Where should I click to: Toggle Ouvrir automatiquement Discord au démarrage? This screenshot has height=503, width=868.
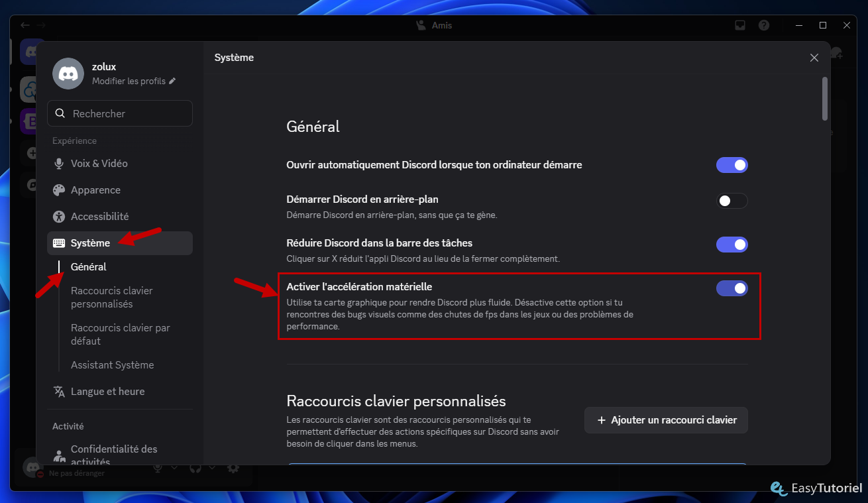point(732,165)
